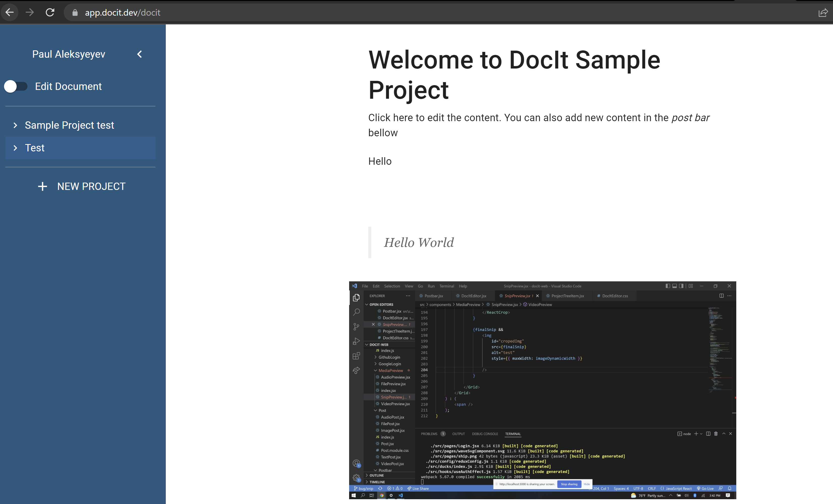Screen dimensions: 833x504
Task: In the VS Code screenshot, collapse the MediaPreview folder
Action: coord(375,371)
